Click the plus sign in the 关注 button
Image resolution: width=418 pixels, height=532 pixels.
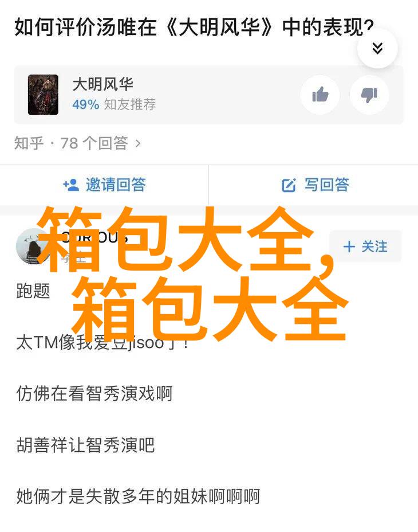[x=349, y=247]
